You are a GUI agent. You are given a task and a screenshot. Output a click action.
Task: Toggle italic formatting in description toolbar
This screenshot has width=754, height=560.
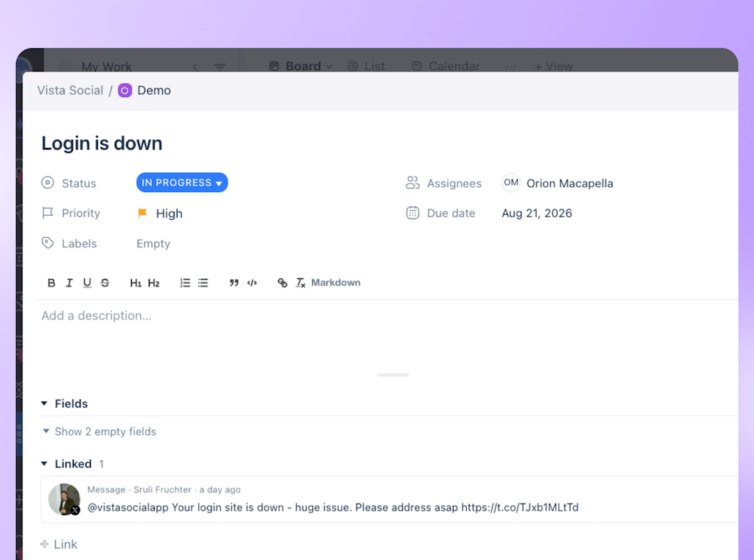point(69,283)
